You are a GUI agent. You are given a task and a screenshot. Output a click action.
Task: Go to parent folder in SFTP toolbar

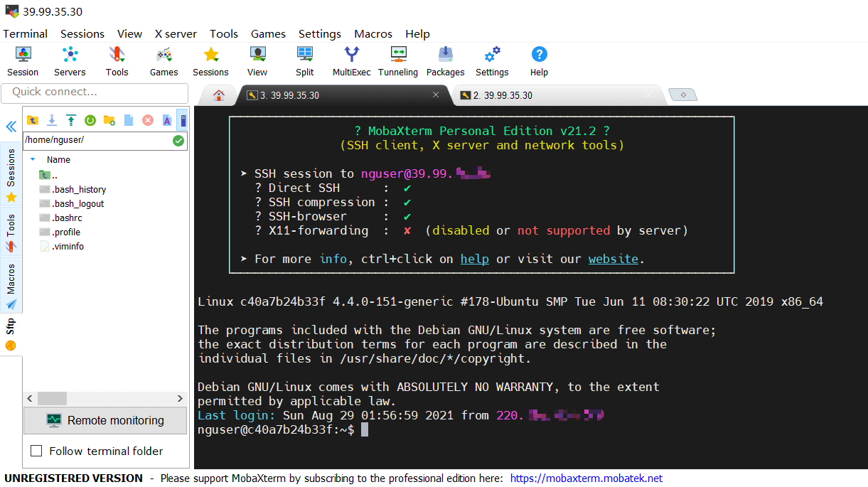pos(33,120)
